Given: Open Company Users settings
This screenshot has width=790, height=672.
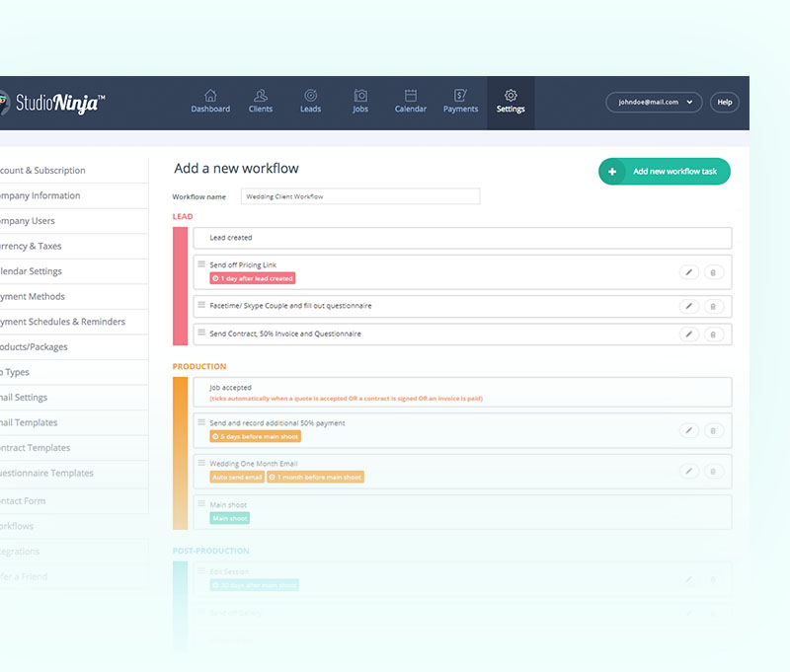Looking at the screenshot, I should click(74, 221).
